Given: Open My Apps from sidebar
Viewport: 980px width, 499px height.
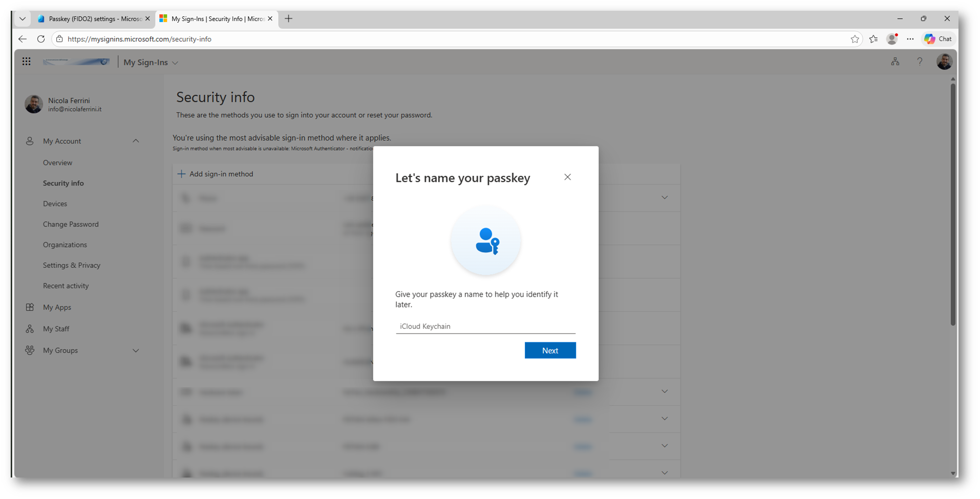Looking at the screenshot, I should (57, 307).
